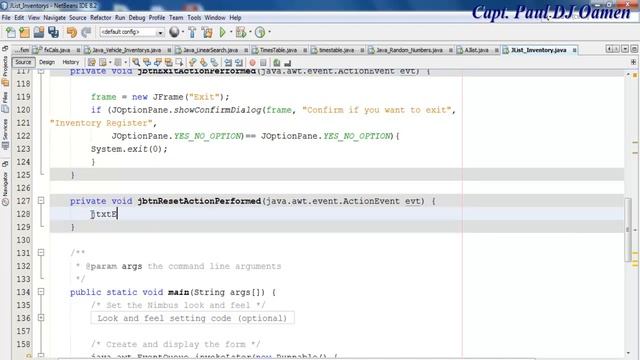Switch to Java_LinearSearch.java tab
The image size is (640, 360).
(x=210, y=50)
